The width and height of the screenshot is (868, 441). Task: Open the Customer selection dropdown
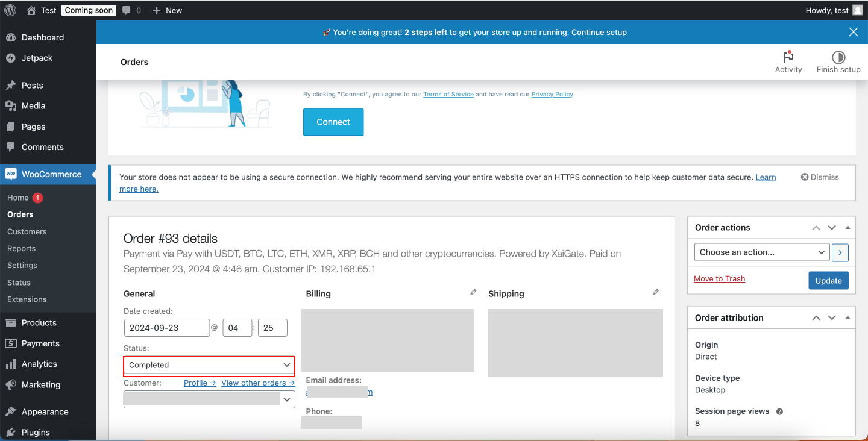point(209,399)
